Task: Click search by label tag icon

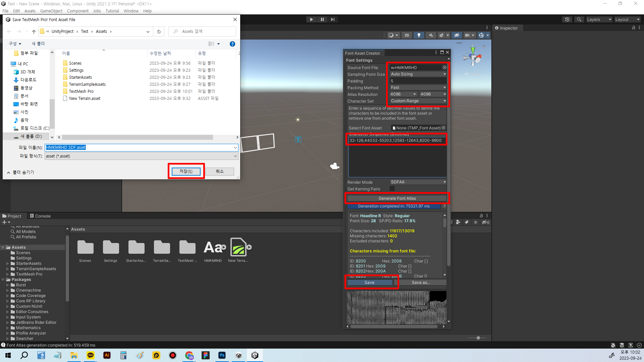Action: (x=467, y=222)
